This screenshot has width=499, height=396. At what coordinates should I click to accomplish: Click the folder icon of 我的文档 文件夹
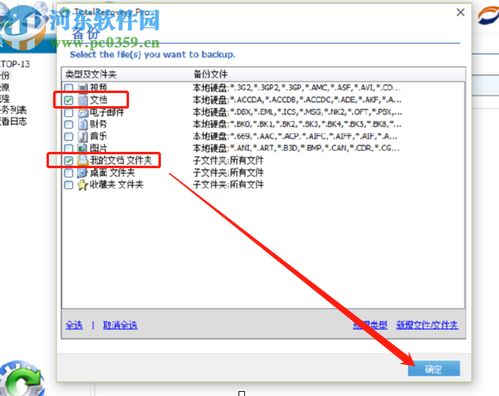pos(83,161)
